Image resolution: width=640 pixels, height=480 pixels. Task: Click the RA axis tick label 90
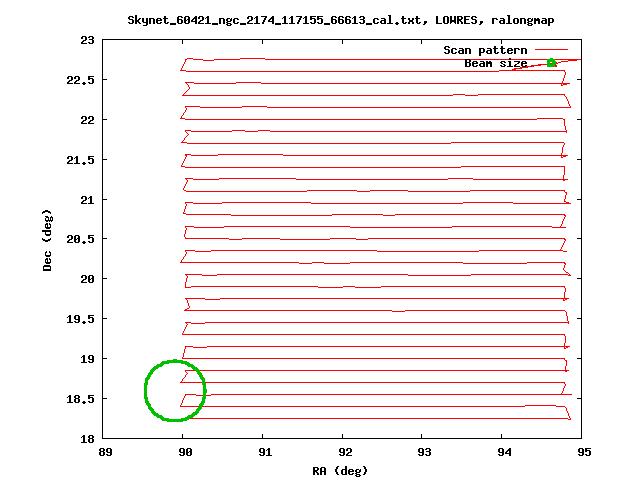tap(185, 452)
